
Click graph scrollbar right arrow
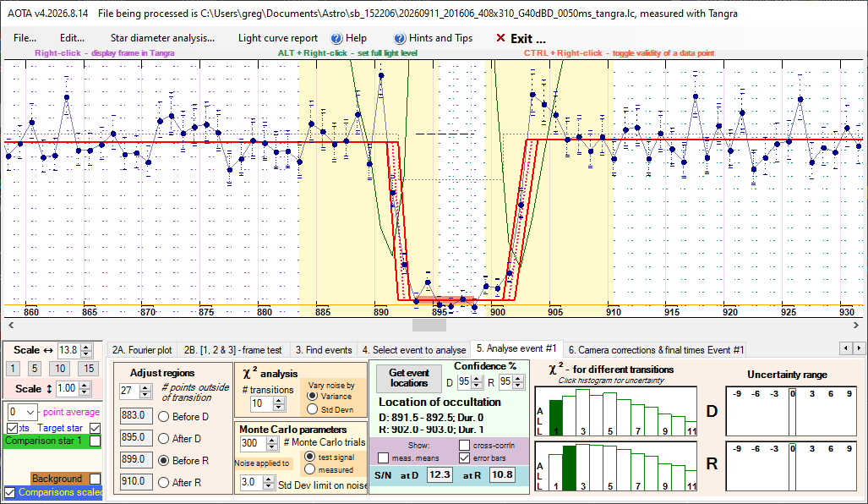point(856,325)
